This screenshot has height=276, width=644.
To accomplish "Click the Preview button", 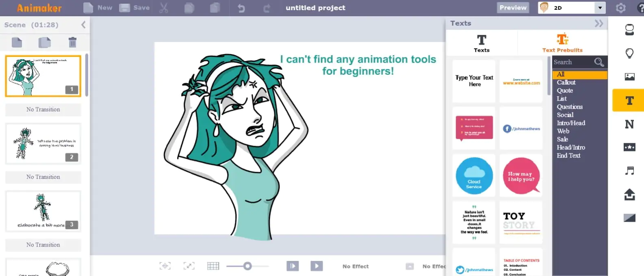I will click(513, 8).
